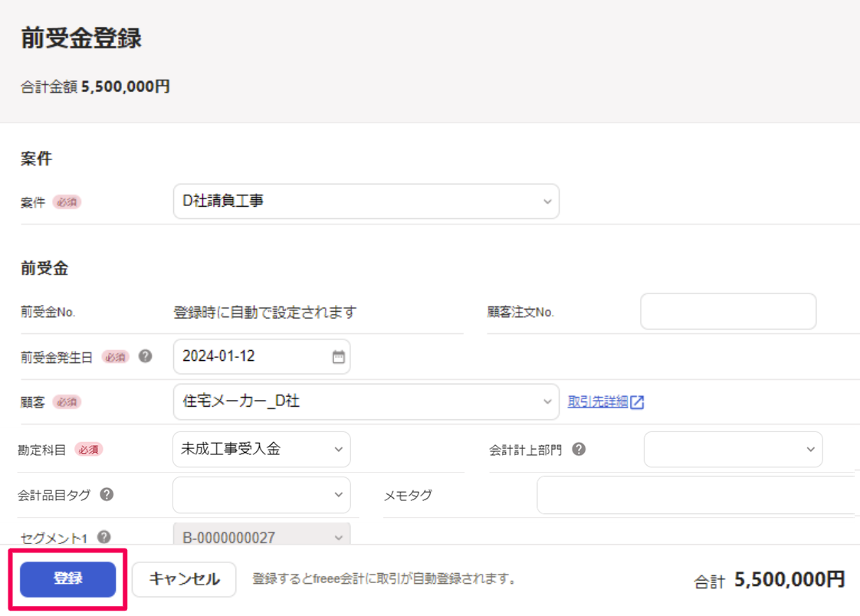This screenshot has height=616, width=860.
Task: Expand the 案件 dropdown showing D社請負工事
Action: click(366, 202)
